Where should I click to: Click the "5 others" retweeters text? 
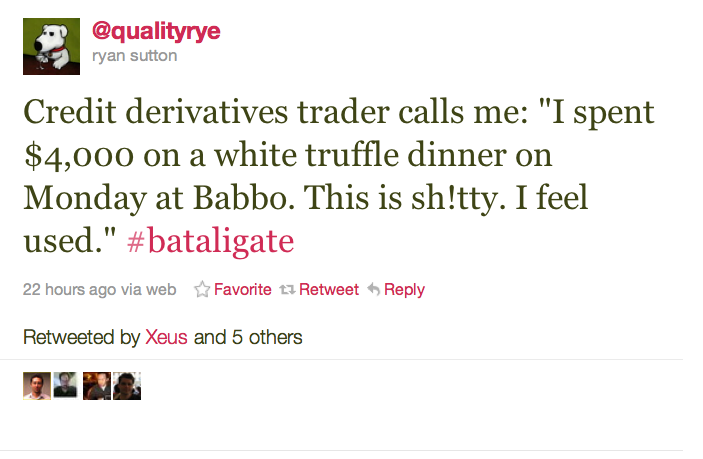point(266,337)
